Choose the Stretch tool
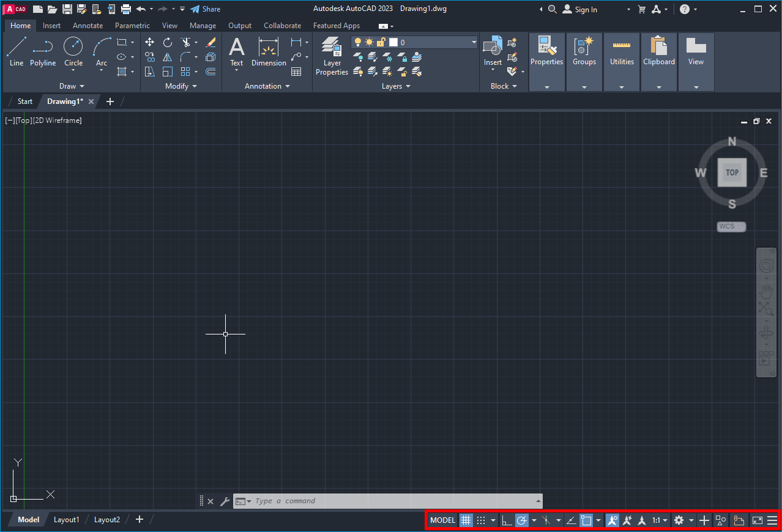Viewport: 782px width, 532px height. [150, 72]
